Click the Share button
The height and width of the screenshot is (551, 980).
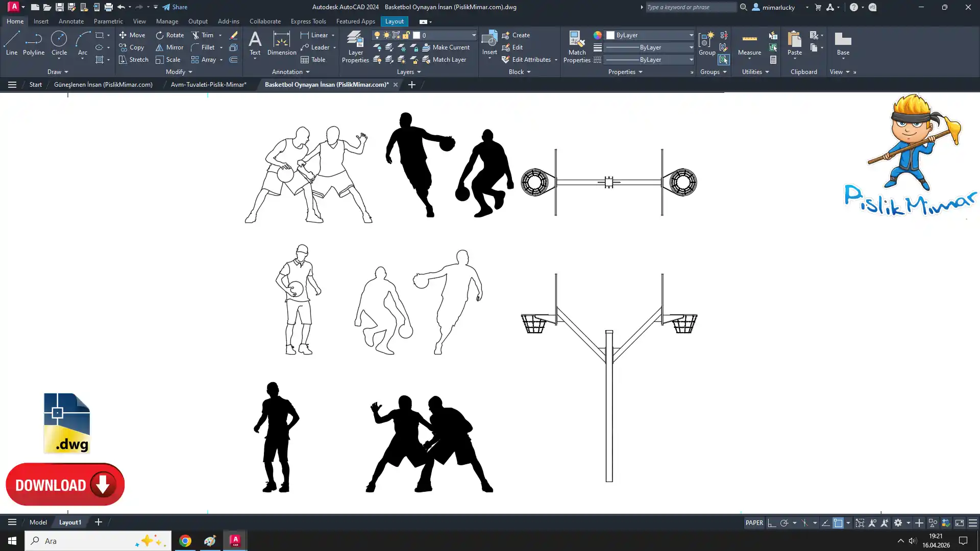pyautogui.click(x=175, y=7)
